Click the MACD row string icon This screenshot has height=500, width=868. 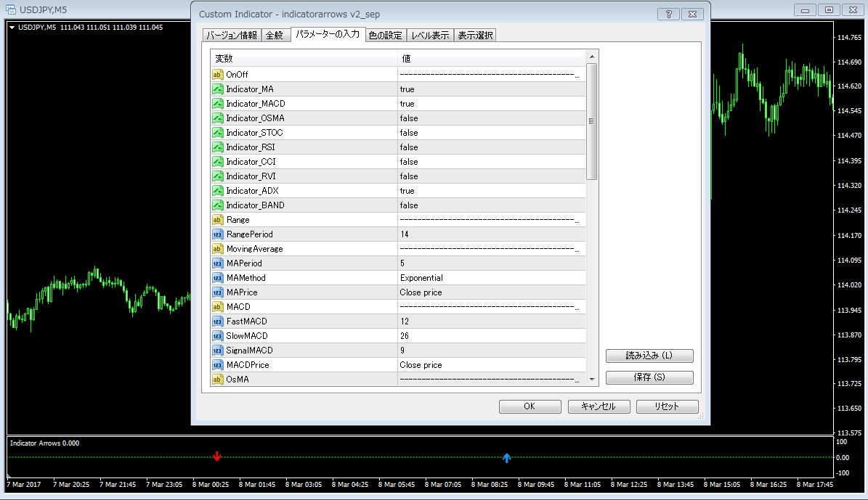click(x=218, y=306)
